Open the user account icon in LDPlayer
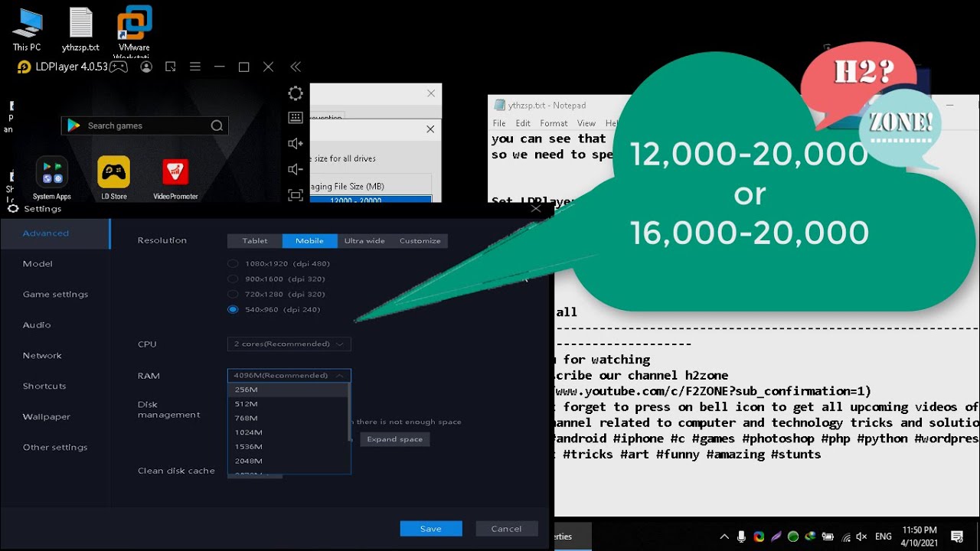Viewport: 980px width, 551px height. pos(146,67)
